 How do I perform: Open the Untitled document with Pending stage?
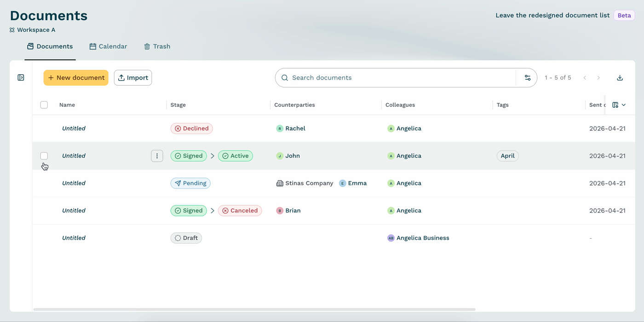click(74, 183)
